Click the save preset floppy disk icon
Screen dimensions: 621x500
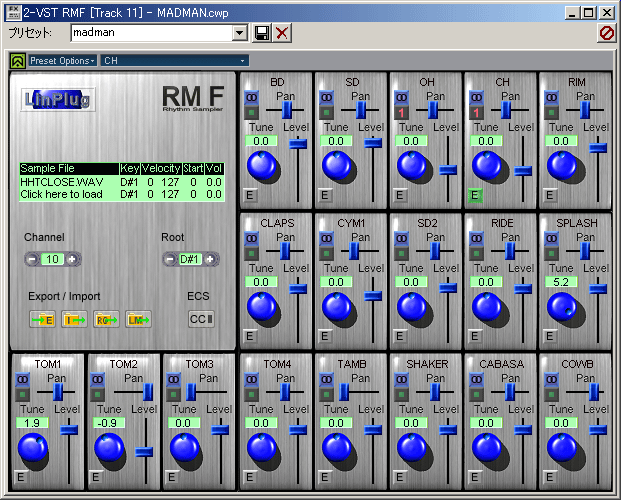point(261,33)
